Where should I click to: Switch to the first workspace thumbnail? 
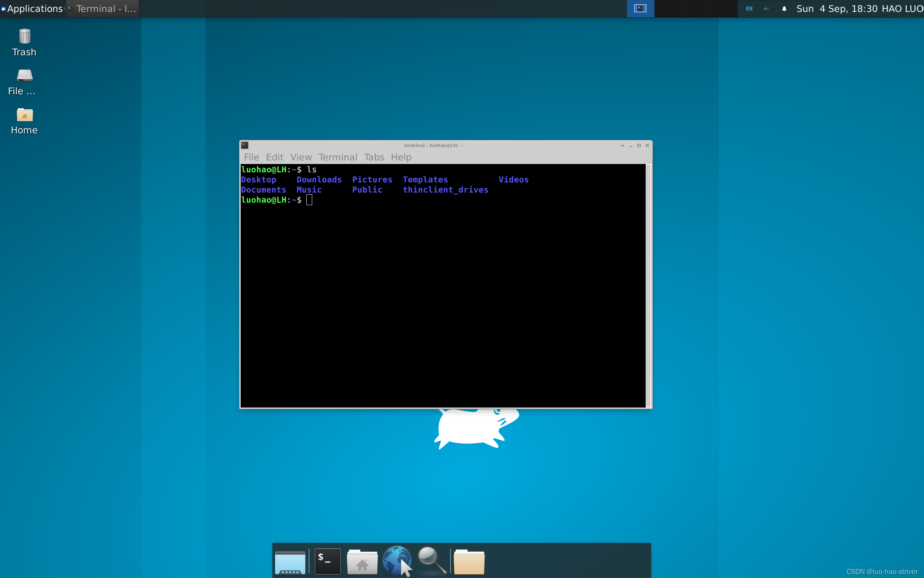(640, 8)
